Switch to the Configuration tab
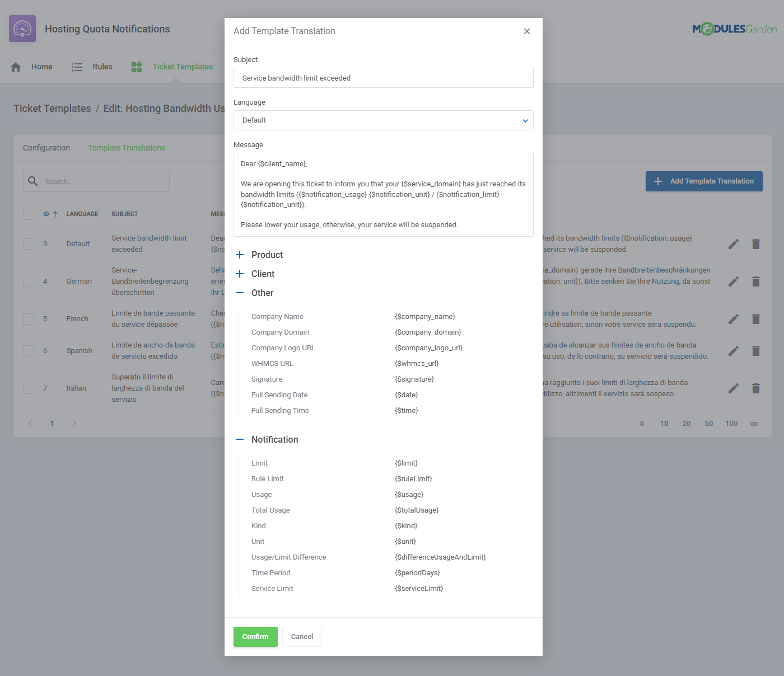The height and width of the screenshot is (676, 784). coord(46,147)
